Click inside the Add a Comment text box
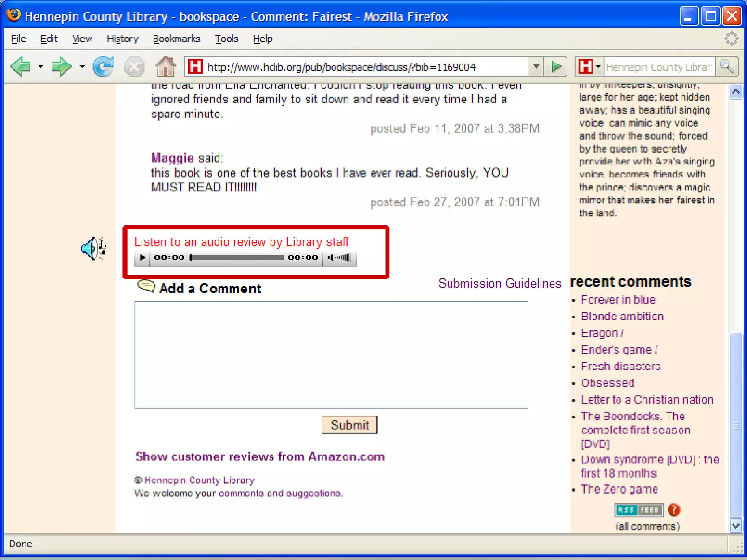The width and height of the screenshot is (747, 560). [331, 354]
